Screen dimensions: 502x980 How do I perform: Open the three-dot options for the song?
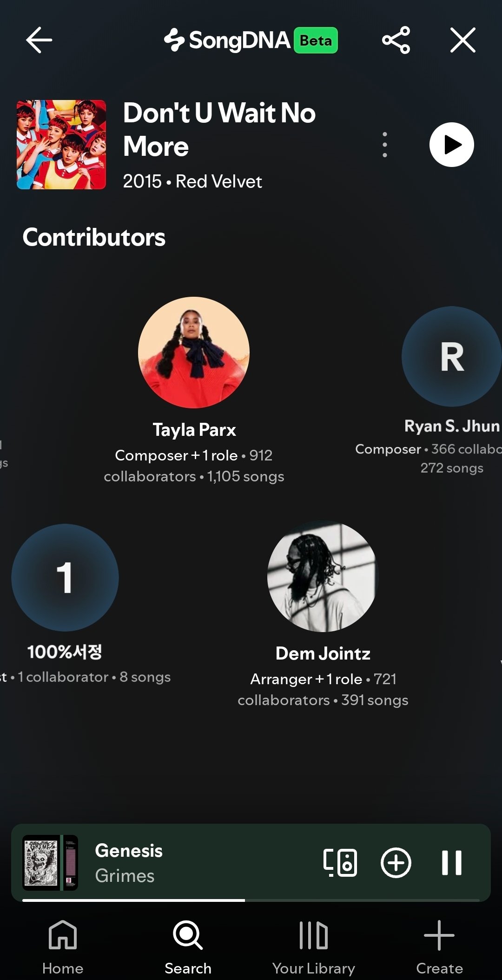tap(384, 145)
